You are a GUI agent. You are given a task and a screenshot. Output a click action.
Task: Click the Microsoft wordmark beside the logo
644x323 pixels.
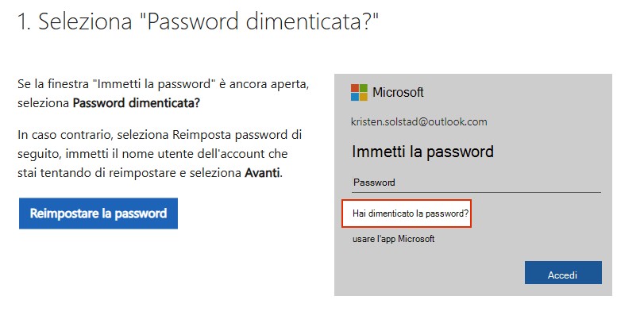398,92
